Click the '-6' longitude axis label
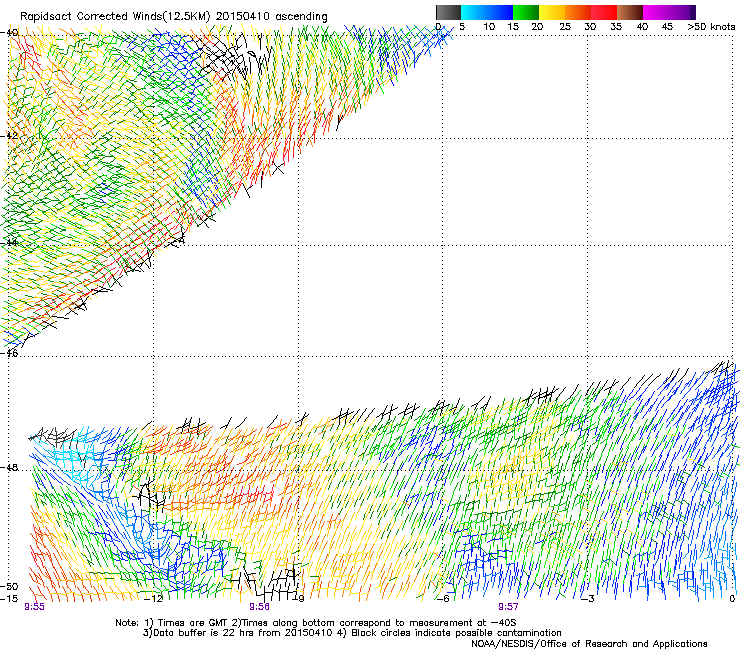Screen dimensions: 740x650 [x=443, y=599]
